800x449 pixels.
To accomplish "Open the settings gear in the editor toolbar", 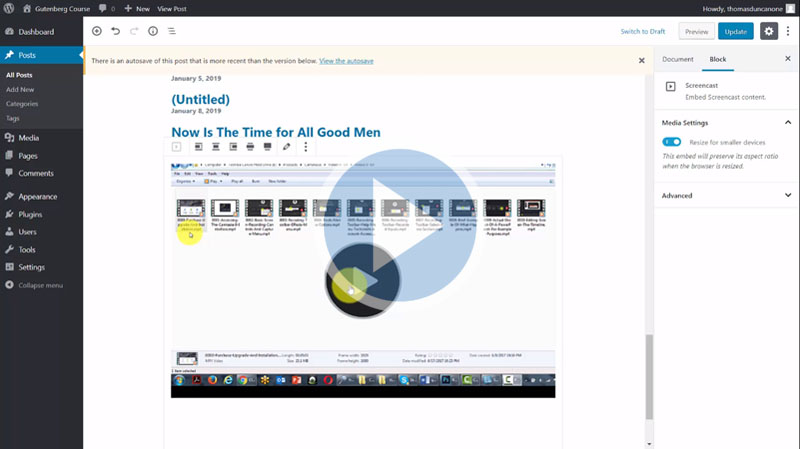I will click(768, 31).
